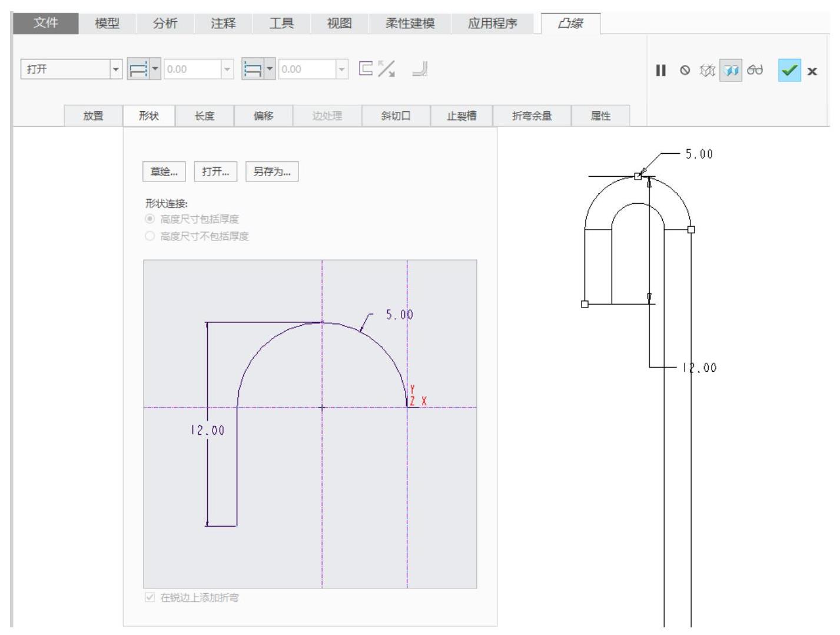
Task: Click the flip direction diagonal-arrows icon
Action: (387, 69)
